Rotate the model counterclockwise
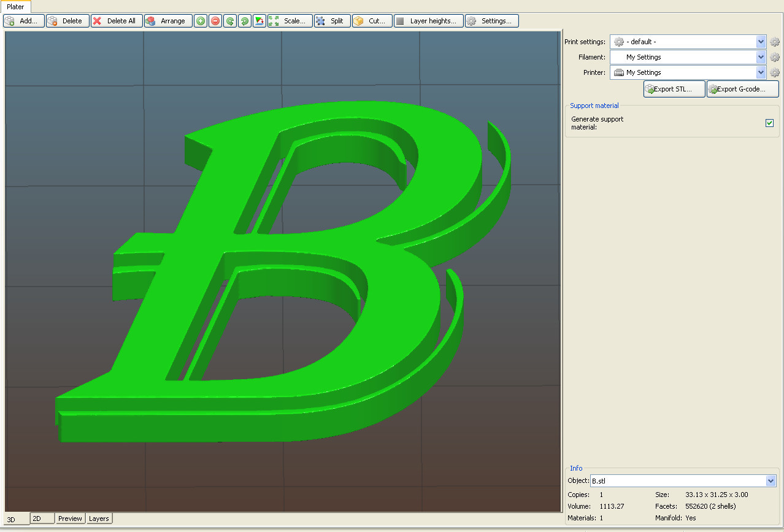 (229, 20)
